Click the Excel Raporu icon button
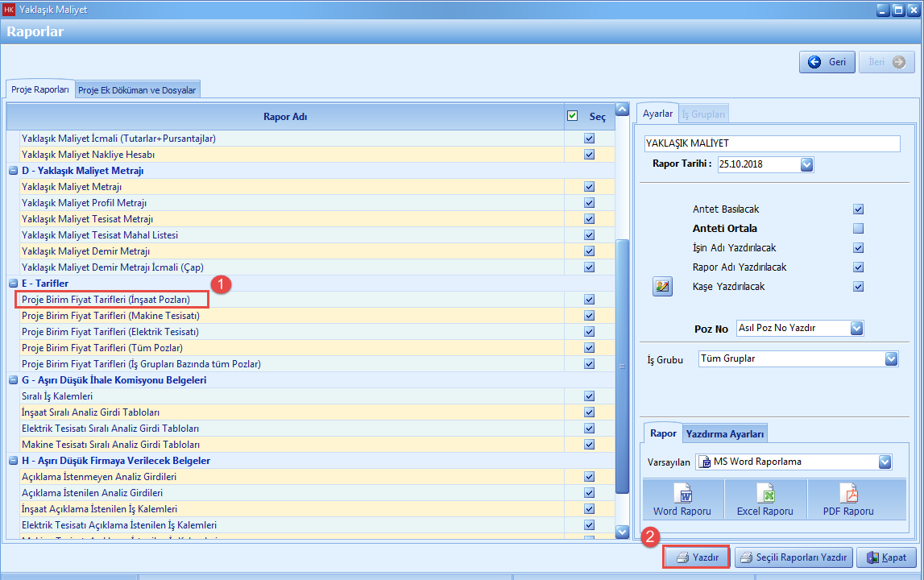The width and height of the screenshot is (924, 580). tap(764, 499)
